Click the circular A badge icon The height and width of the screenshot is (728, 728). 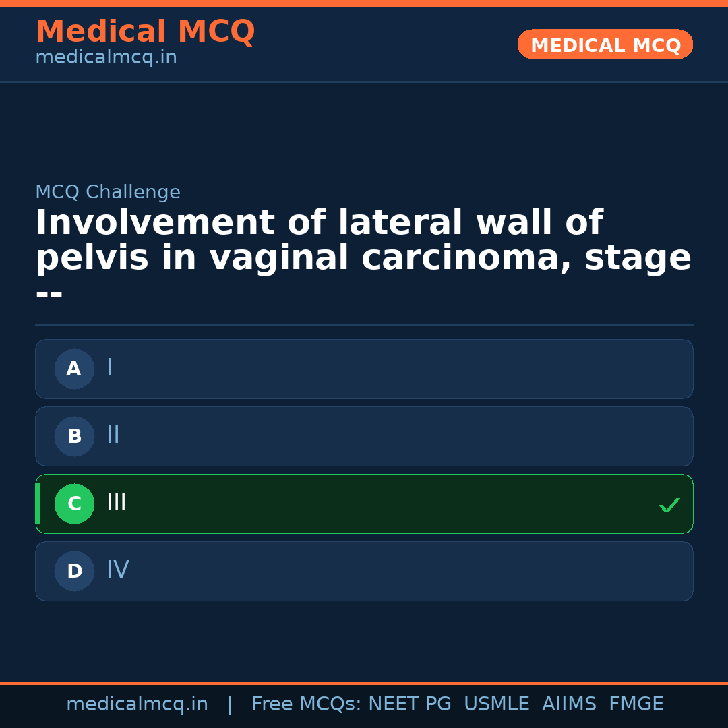tap(74, 369)
